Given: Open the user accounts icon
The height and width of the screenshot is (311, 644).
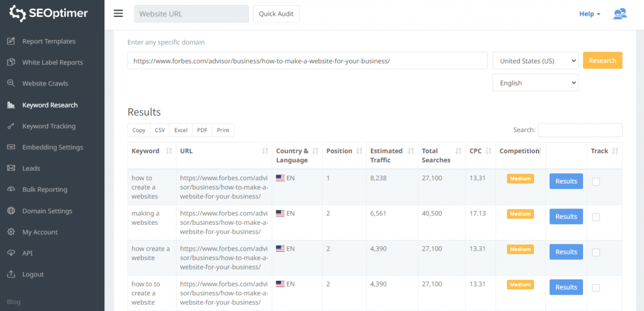Looking at the screenshot, I should (x=620, y=14).
